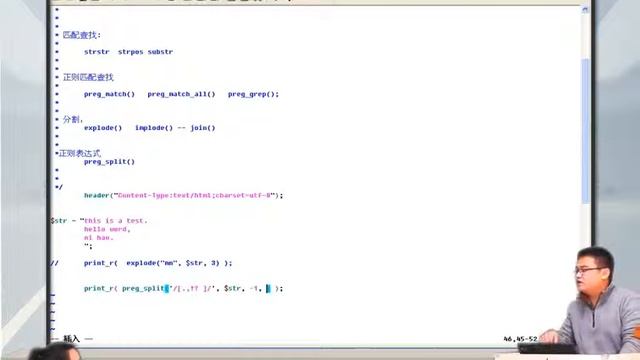The image size is (640, 360).
Task: Click the string line 'ni hao.'
Action: (98, 238)
